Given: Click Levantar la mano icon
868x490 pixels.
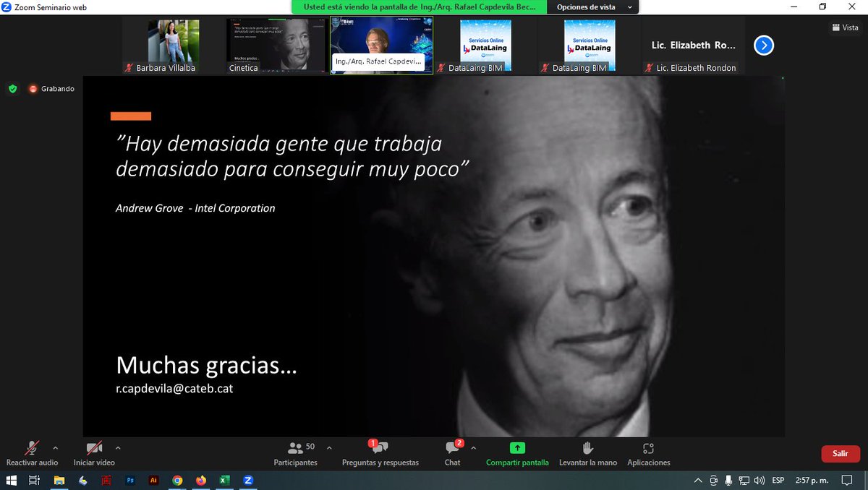Looking at the screenshot, I should tap(588, 448).
